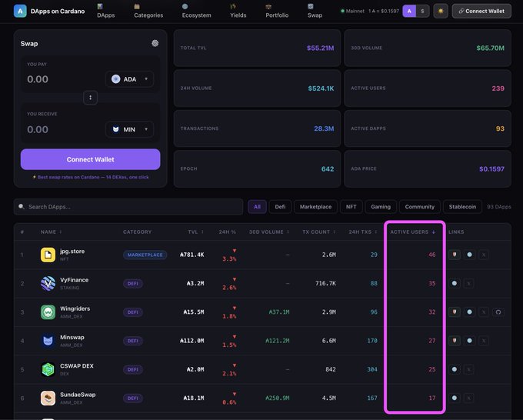Click the SundaeSwap app logo
The height and width of the screenshot is (420, 523).
click(48, 398)
